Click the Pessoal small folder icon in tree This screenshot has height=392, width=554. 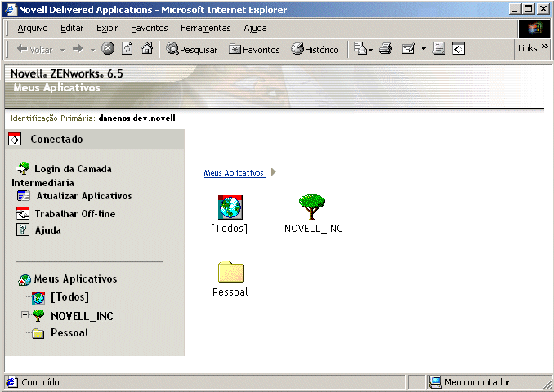coord(38,333)
